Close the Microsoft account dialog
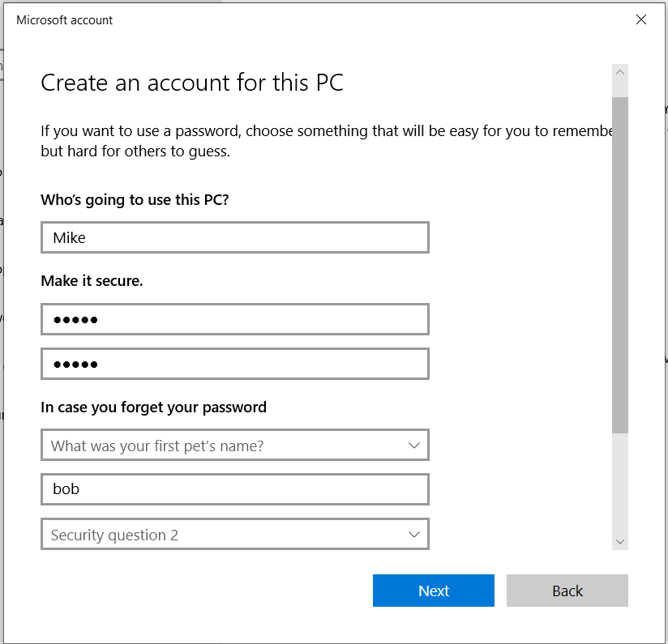Screen dimensions: 668x644 [641, 20]
